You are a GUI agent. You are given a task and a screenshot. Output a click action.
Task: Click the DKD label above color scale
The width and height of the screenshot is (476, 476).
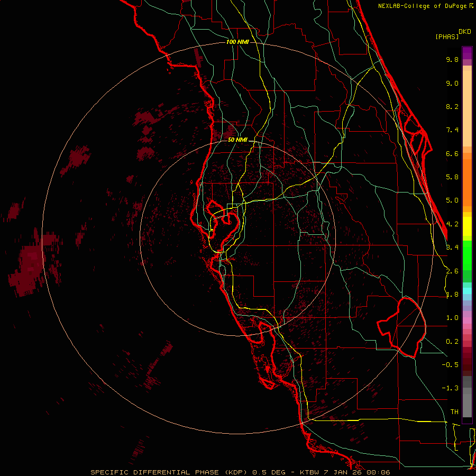point(464,32)
